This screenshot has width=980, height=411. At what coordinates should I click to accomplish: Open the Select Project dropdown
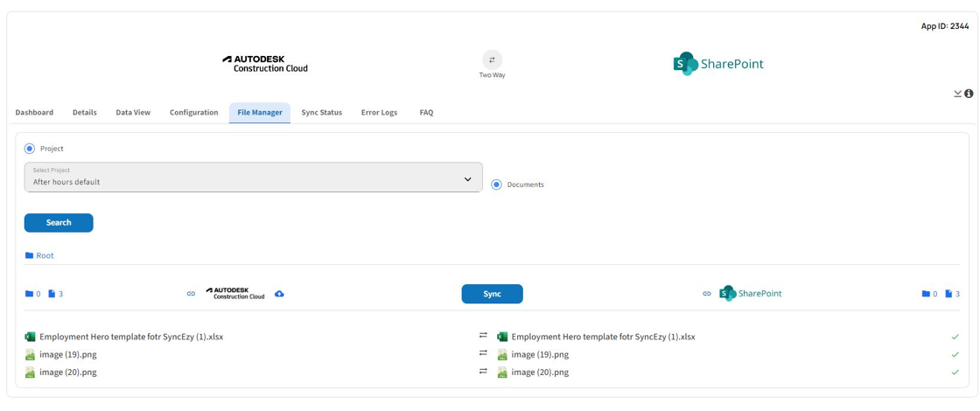[253, 178]
